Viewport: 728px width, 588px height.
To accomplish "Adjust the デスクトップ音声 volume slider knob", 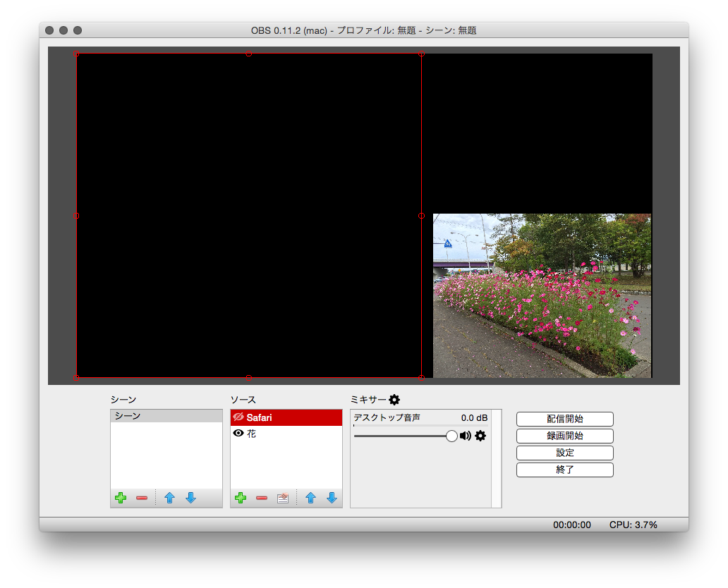I will [x=451, y=436].
